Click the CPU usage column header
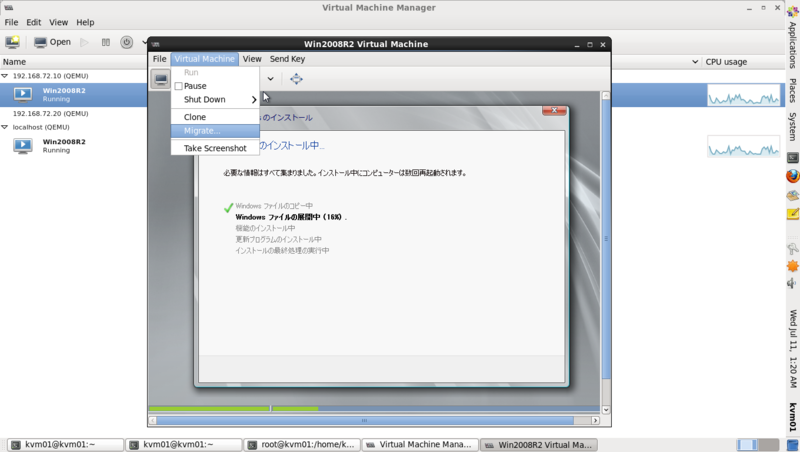 [x=726, y=62]
